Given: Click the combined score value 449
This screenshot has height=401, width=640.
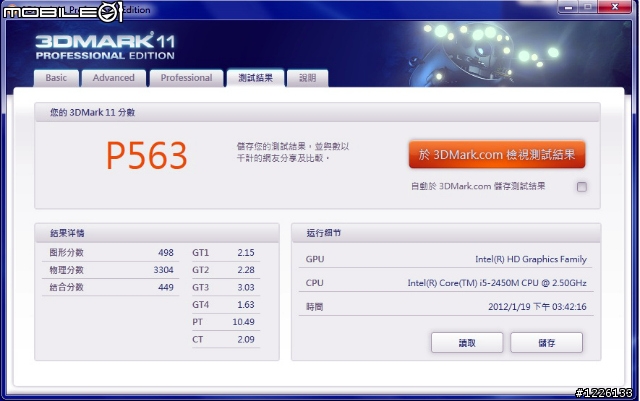Looking at the screenshot, I should coord(166,287).
